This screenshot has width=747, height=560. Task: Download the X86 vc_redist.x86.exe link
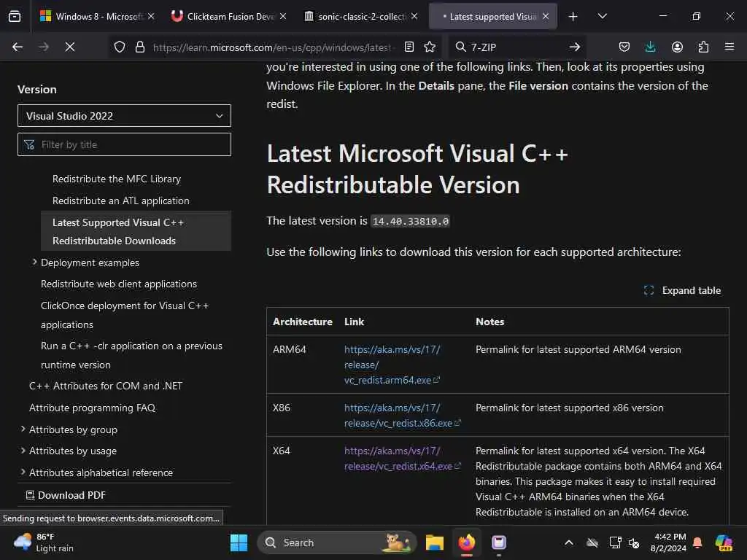pos(403,415)
